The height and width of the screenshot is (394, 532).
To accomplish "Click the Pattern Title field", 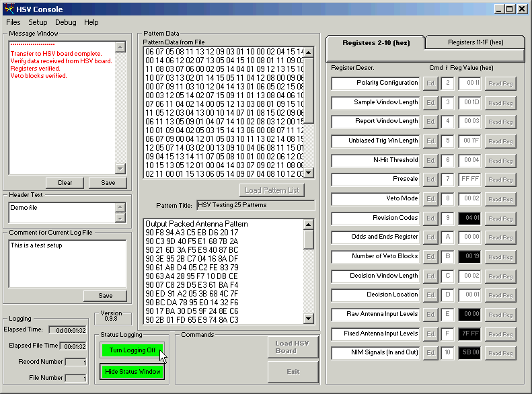I will [254, 205].
